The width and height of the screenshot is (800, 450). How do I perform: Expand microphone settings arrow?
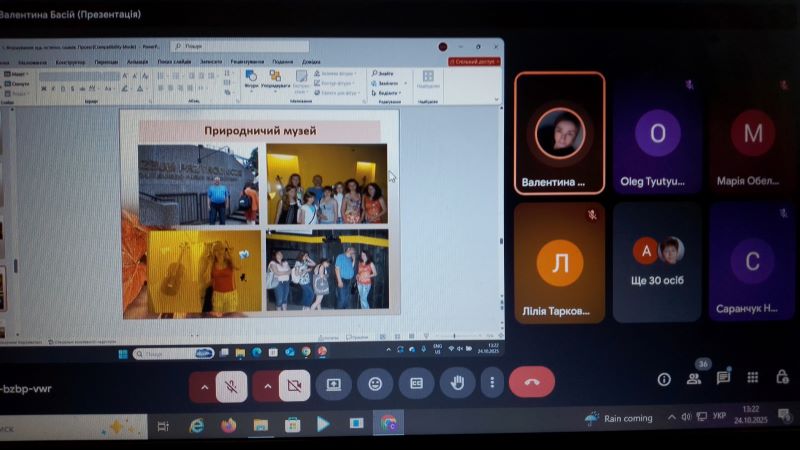click(x=204, y=385)
